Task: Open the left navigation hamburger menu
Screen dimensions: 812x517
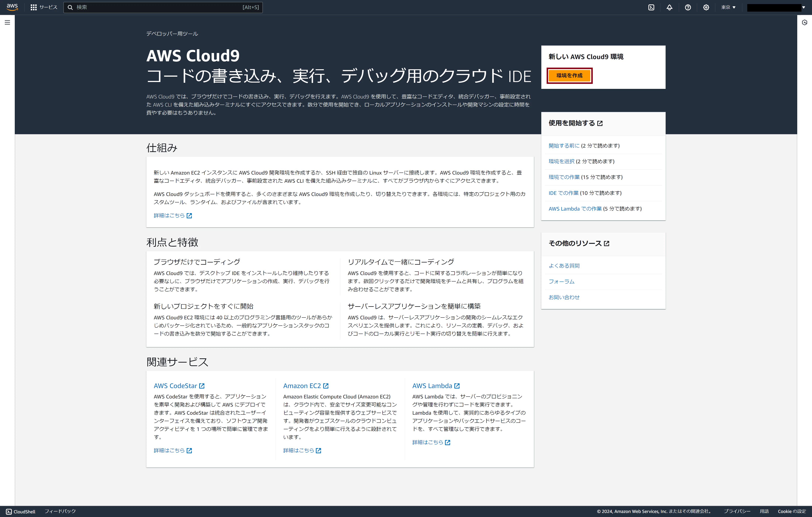Action: click(x=7, y=23)
